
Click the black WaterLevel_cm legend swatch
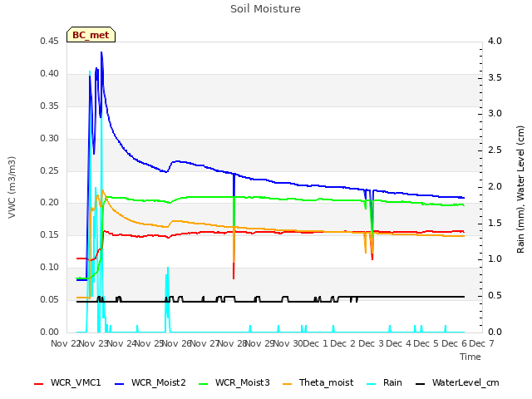click(420, 384)
